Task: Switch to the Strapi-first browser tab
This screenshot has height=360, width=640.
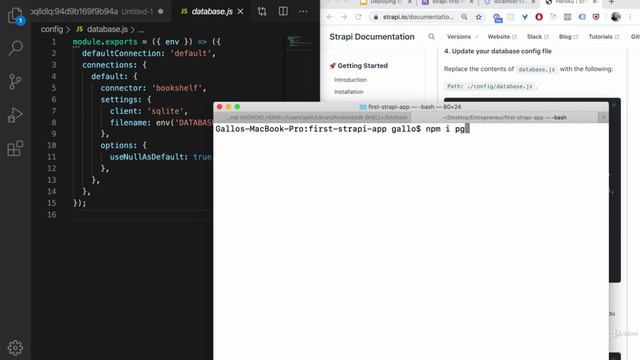Action: point(447,2)
